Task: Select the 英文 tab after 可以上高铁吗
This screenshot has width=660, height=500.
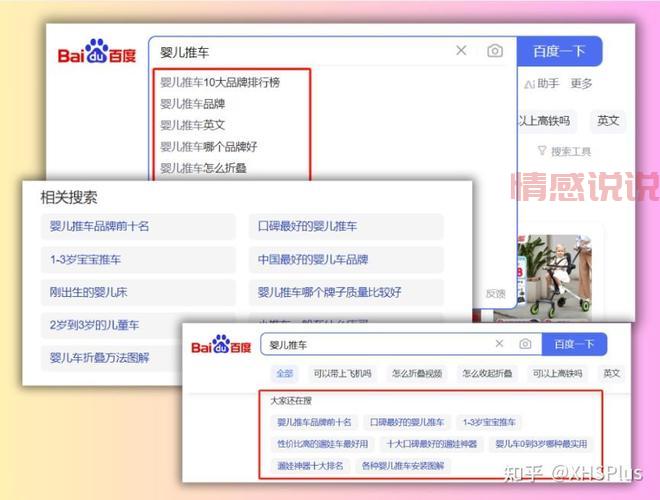Action: coord(611,373)
